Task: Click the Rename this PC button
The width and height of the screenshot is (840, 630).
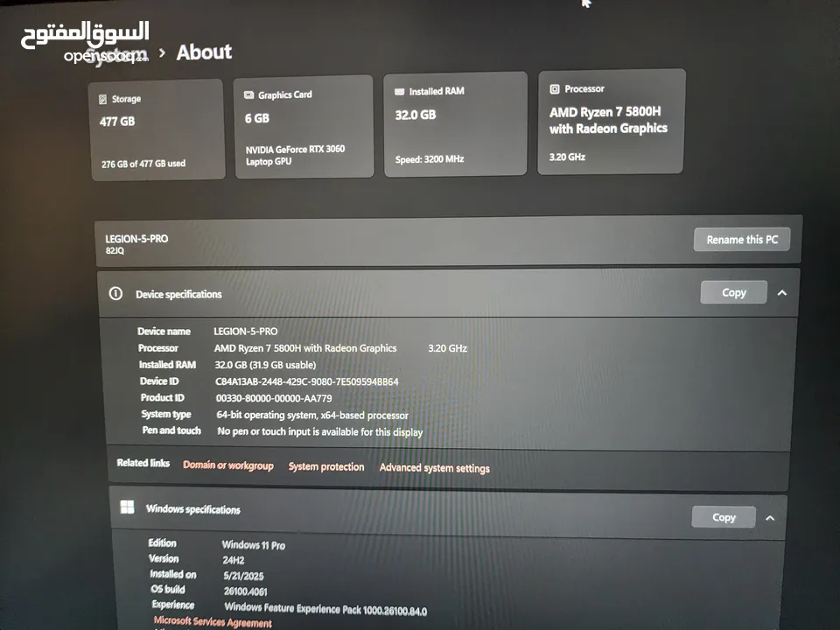Action: 742,240
